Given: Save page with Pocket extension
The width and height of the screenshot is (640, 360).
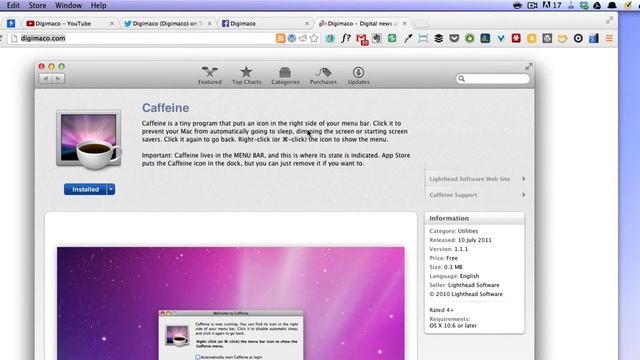Looking at the screenshot, I should pyautogui.click(x=454, y=38).
